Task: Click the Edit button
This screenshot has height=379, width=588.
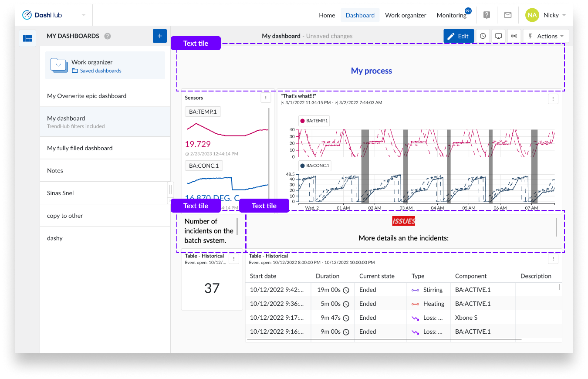Action: tap(458, 36)
